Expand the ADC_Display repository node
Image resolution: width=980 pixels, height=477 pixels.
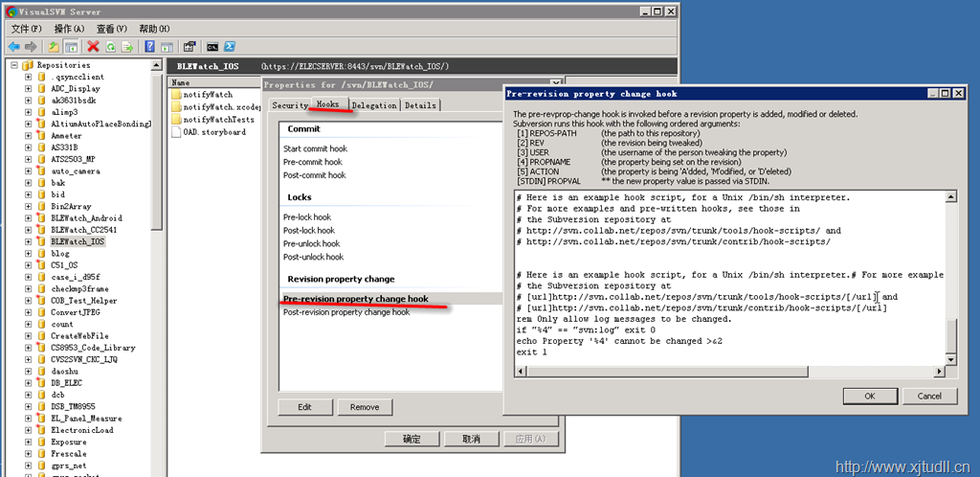[29, 88]
